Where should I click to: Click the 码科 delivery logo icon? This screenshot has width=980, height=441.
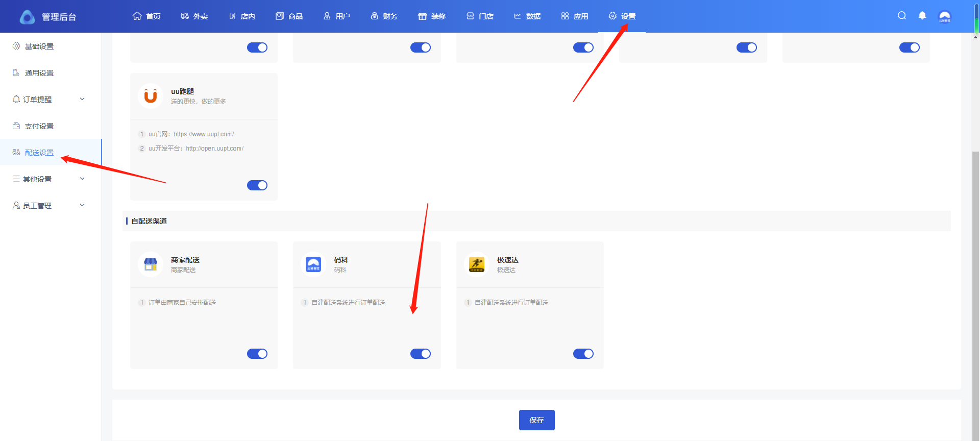313,264
